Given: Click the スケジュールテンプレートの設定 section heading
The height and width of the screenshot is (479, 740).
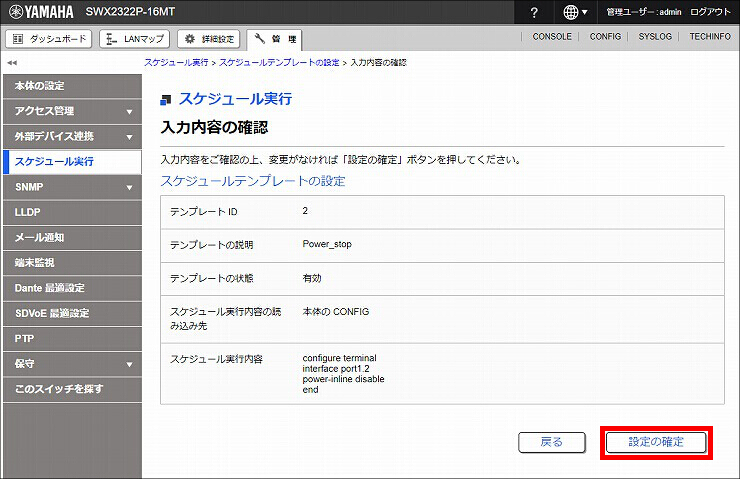Looking at the screenshot, I should tap(253, 181).
